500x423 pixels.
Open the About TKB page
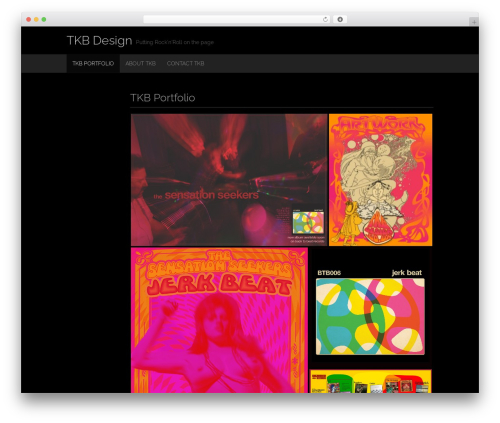140,63
